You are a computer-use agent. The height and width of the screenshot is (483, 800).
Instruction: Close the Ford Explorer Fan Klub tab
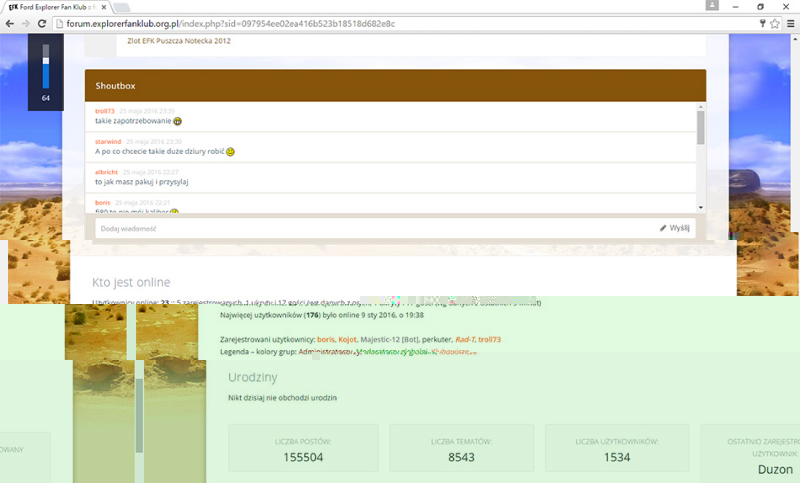click(104, 7)
